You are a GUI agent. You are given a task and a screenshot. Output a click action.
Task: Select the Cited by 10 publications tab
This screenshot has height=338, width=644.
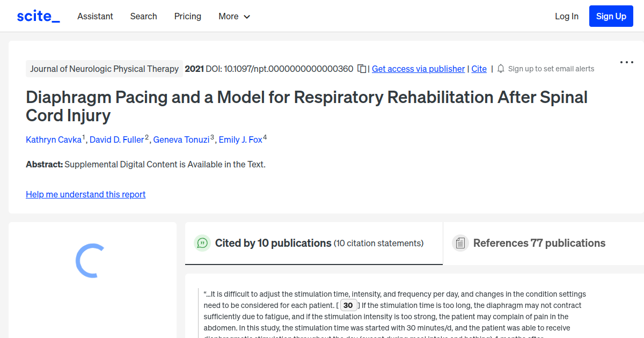[x=273, y=243]
